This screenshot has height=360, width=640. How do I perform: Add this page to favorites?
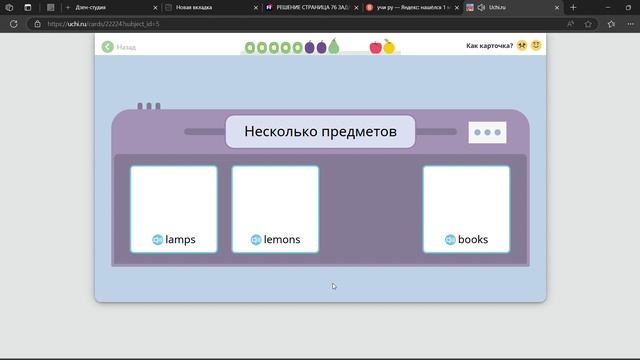coord(588,24)
